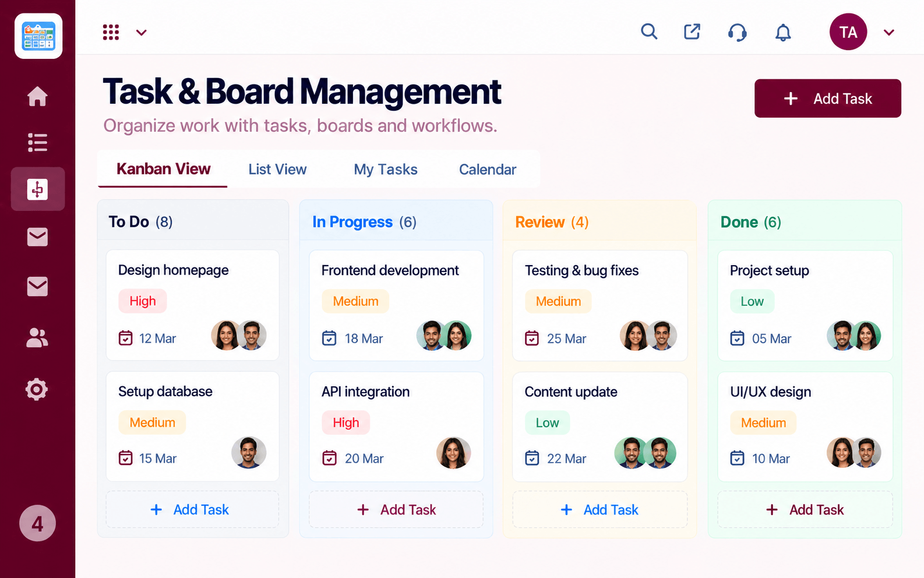Expand the chevron next to the apps grid
924x578 pixels.
click(141, 33)
